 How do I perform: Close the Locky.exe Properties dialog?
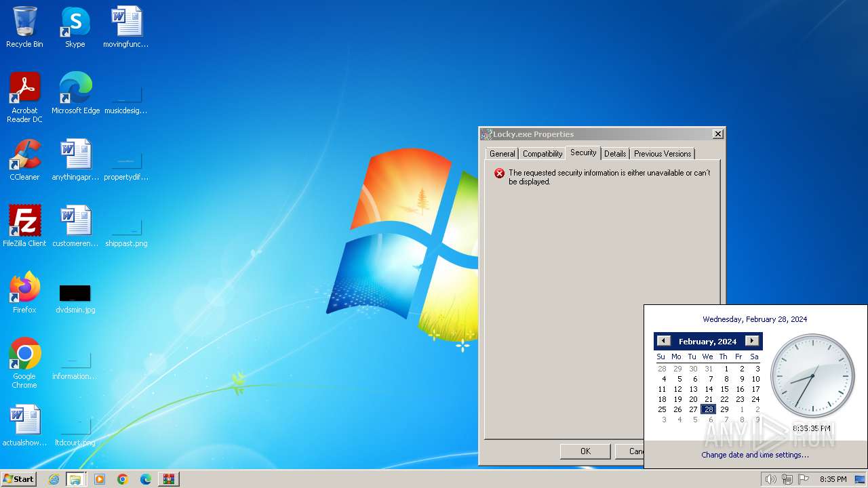pos(717,134)
